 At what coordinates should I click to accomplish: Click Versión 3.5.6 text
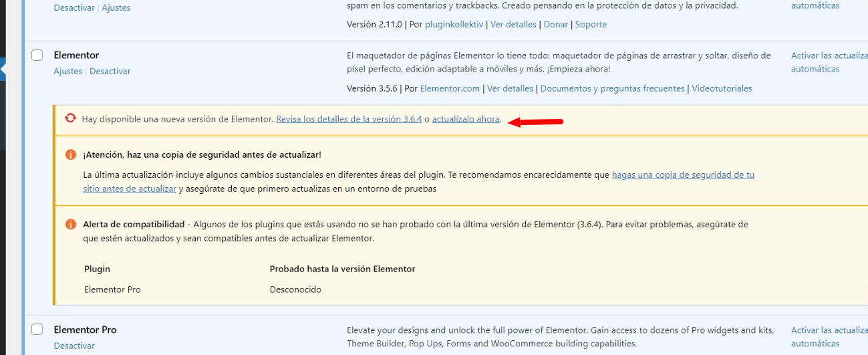[374, 88]
